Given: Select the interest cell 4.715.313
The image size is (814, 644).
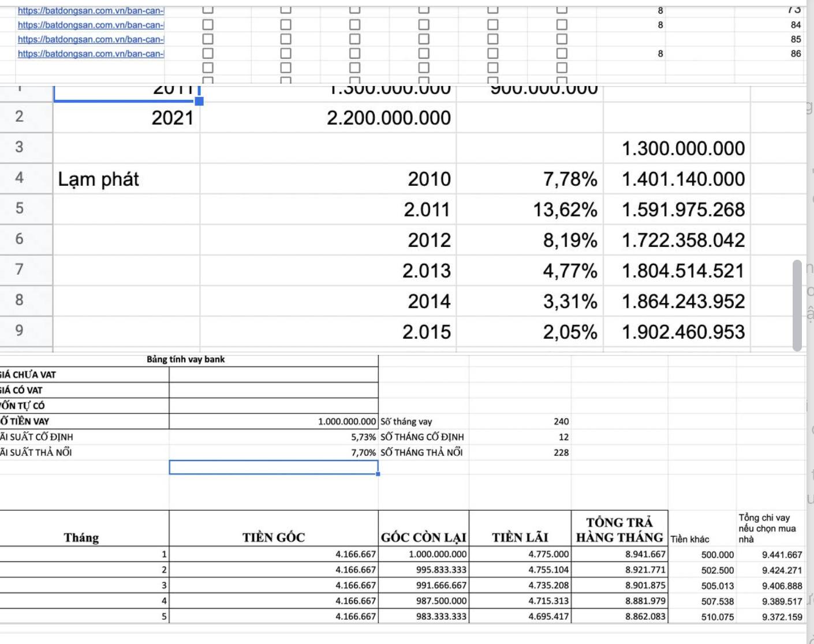Looking at the screenshot, I should click(520, 601).
